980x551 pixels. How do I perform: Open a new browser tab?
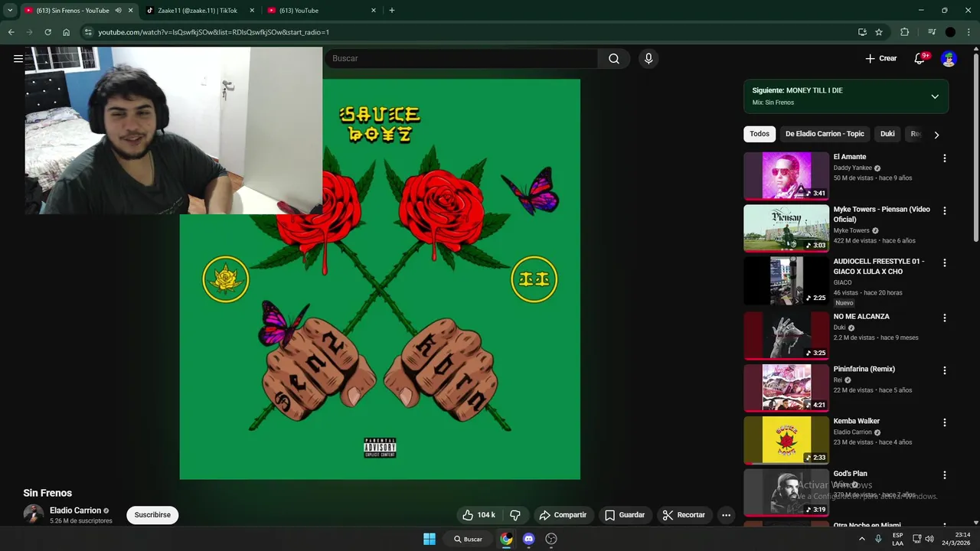[392, 11]
